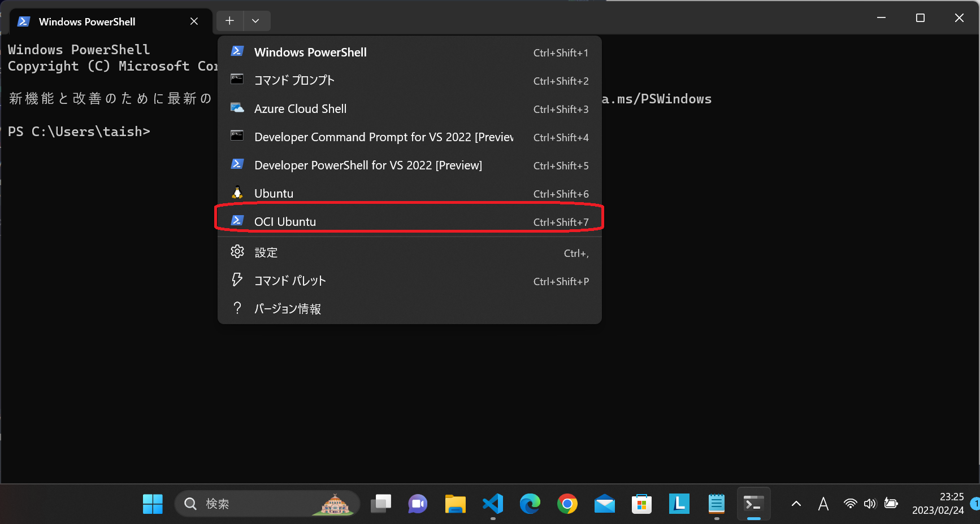
Task: Click the question mark help icon
Action: tap(237, 308)
